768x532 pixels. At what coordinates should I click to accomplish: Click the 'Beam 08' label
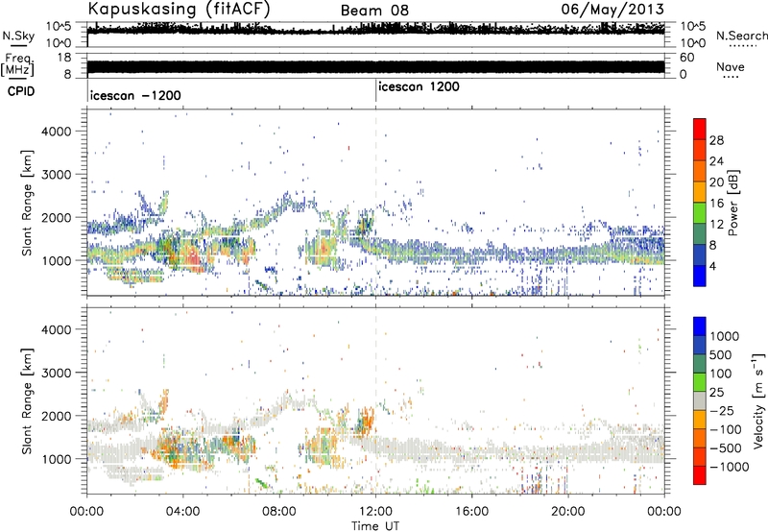click(x=374, y=11)
